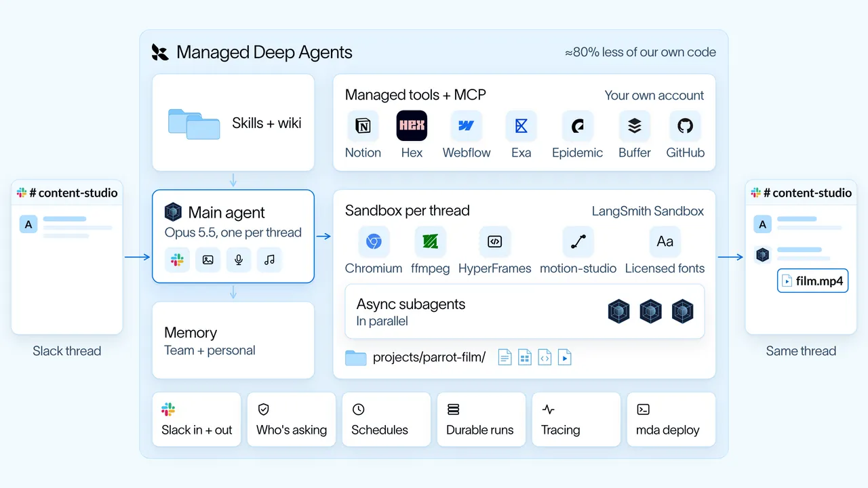Select the middle Async subagents cube icon
The image size is (868, 488).
point(650,311)
